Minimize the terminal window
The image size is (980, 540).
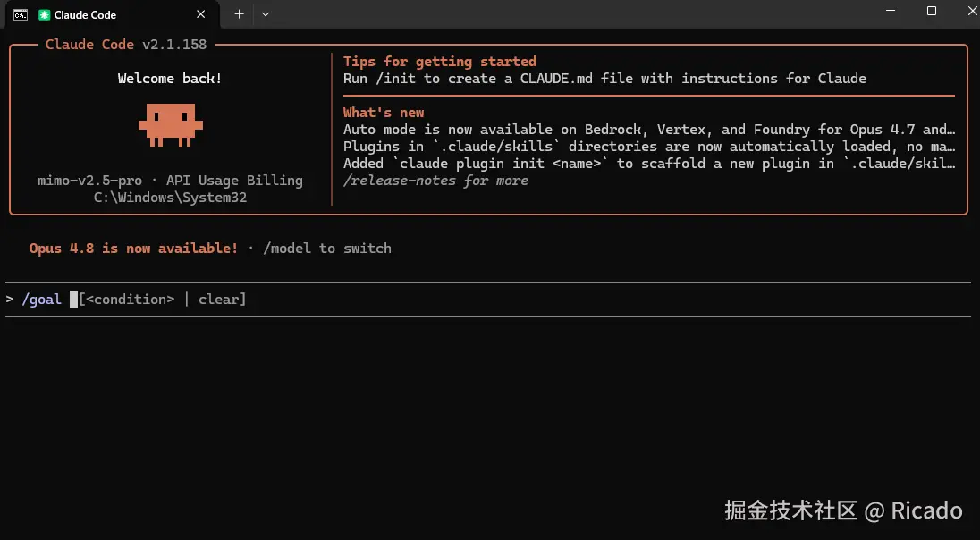pyautogui.click(x=891, y=11)
